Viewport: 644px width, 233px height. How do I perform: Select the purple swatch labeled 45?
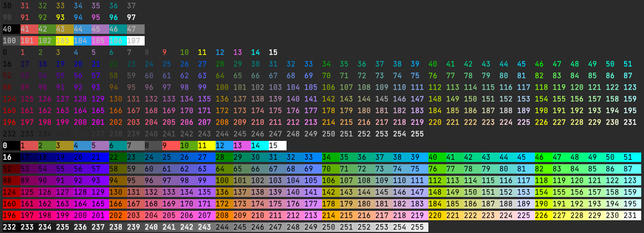(x=100, y=29)
